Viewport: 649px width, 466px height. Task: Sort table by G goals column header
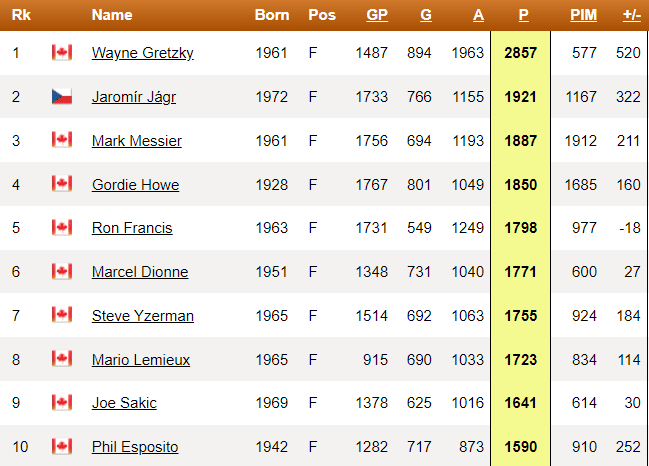pyautogui.click(x=426, y=15)
